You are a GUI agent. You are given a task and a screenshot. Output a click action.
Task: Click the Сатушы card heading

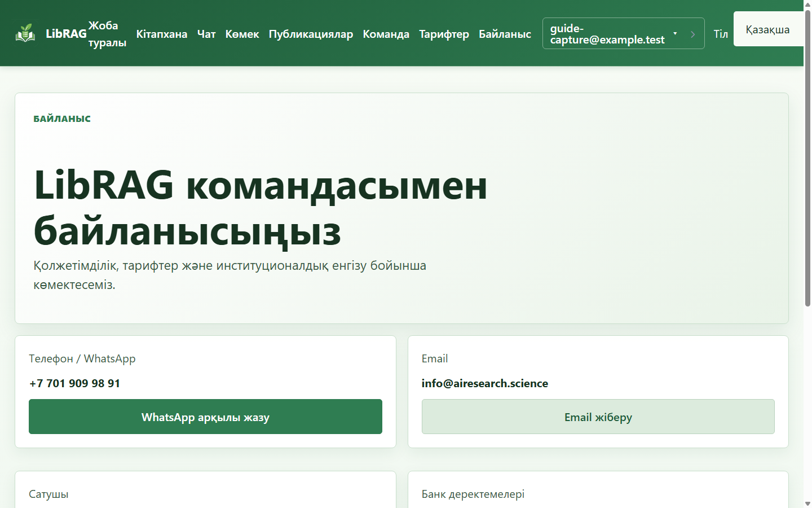[x=48, y=494]
